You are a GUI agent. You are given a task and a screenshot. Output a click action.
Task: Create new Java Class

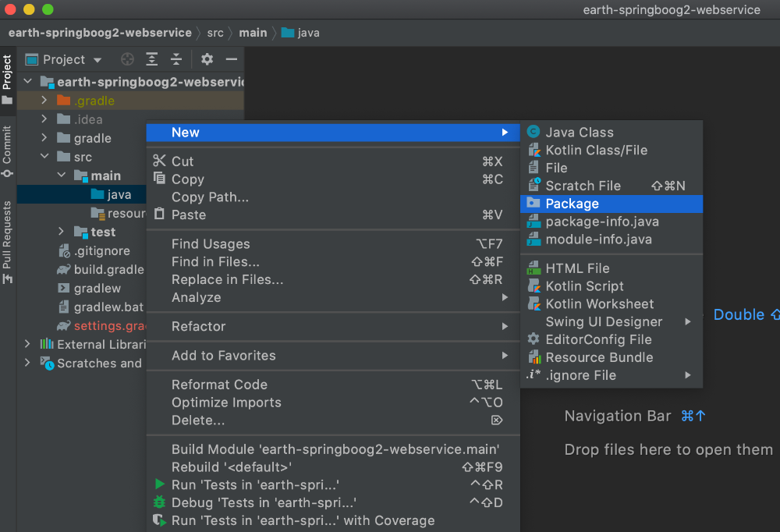click(x=612, y=133)
